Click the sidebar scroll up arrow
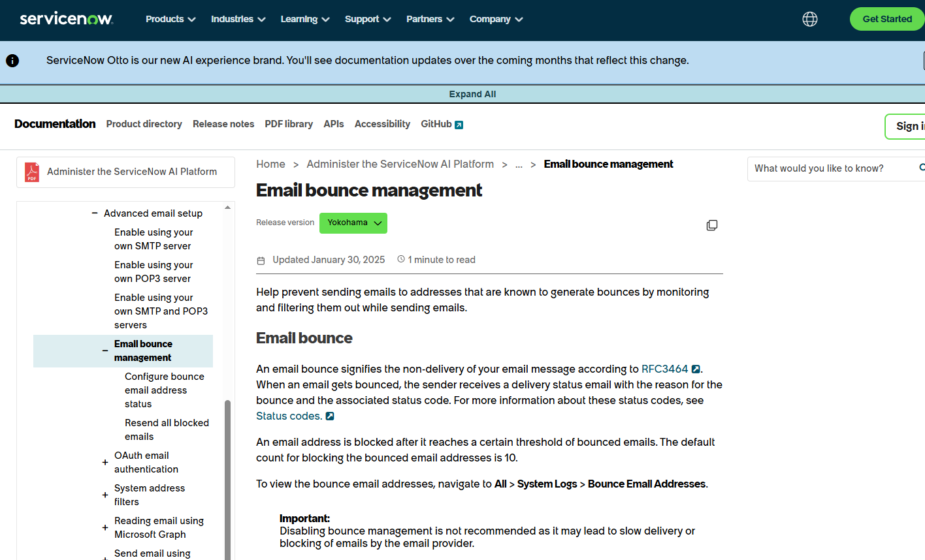 (x=227, y=208)
